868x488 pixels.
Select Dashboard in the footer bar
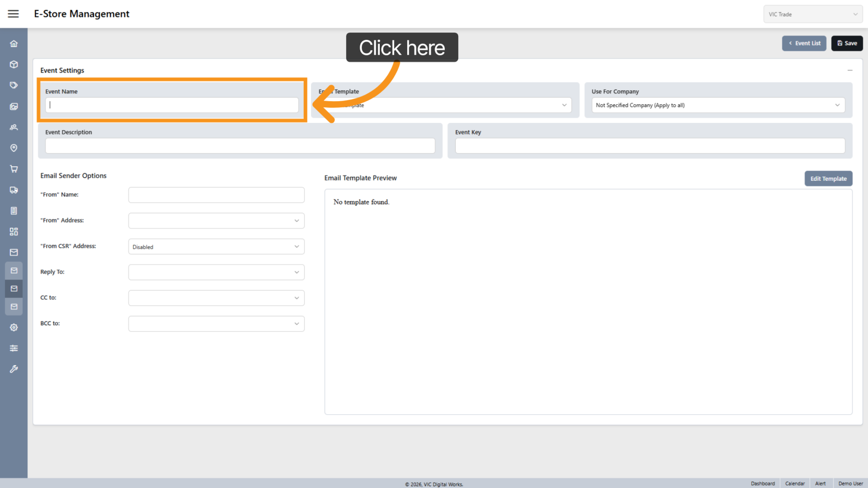click(x=763, y=483)
